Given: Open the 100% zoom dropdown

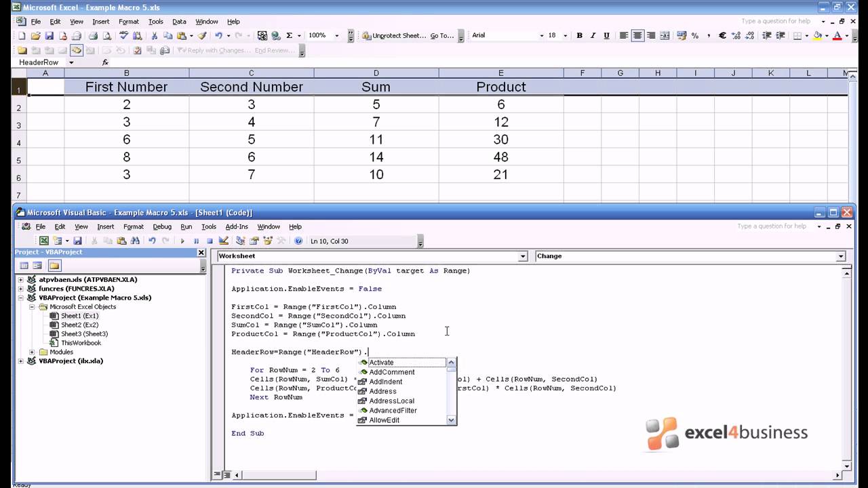Looking at the screenshot, I should pyautogui.click(x=337, y=36).
